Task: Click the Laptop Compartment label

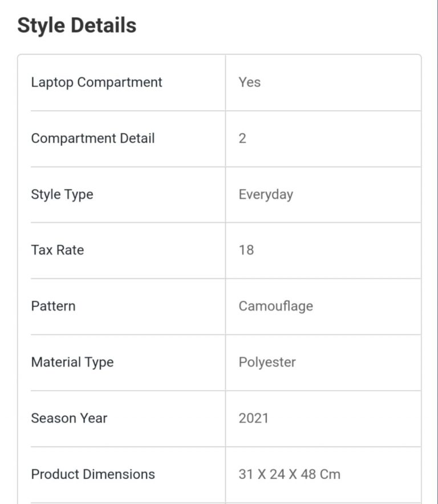Action: (x=96, y=82)
